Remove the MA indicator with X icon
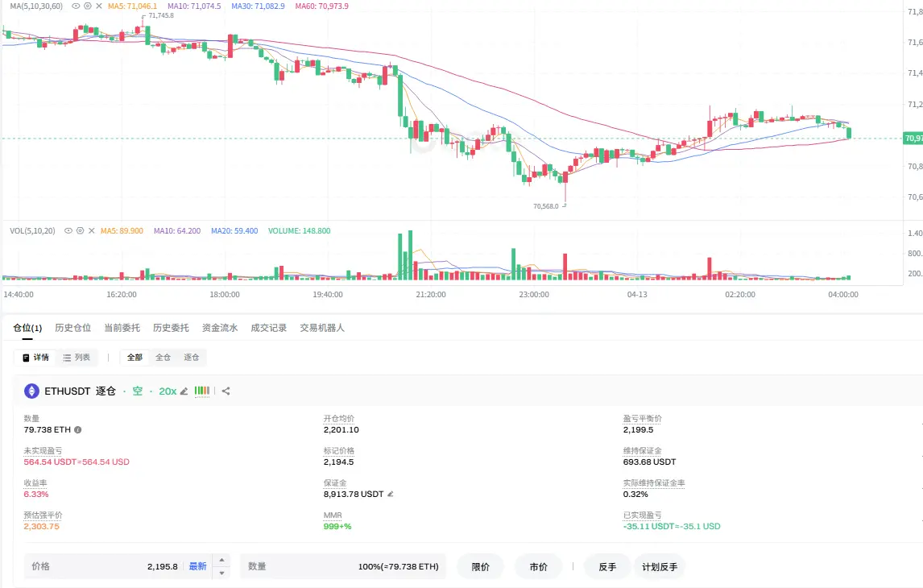Viewport: 923px width, 588px height. click(99, 6)
